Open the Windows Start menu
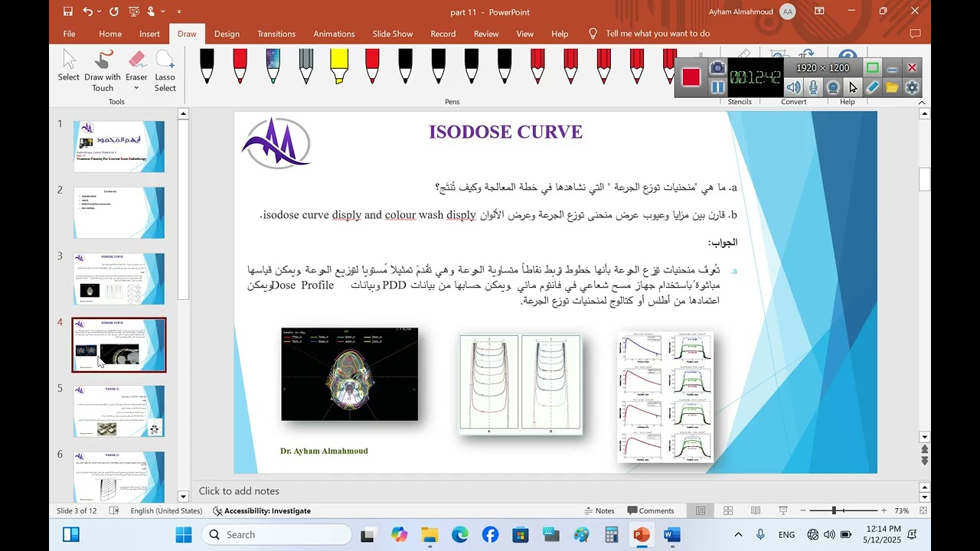The image size is (980, 551). 184,535
